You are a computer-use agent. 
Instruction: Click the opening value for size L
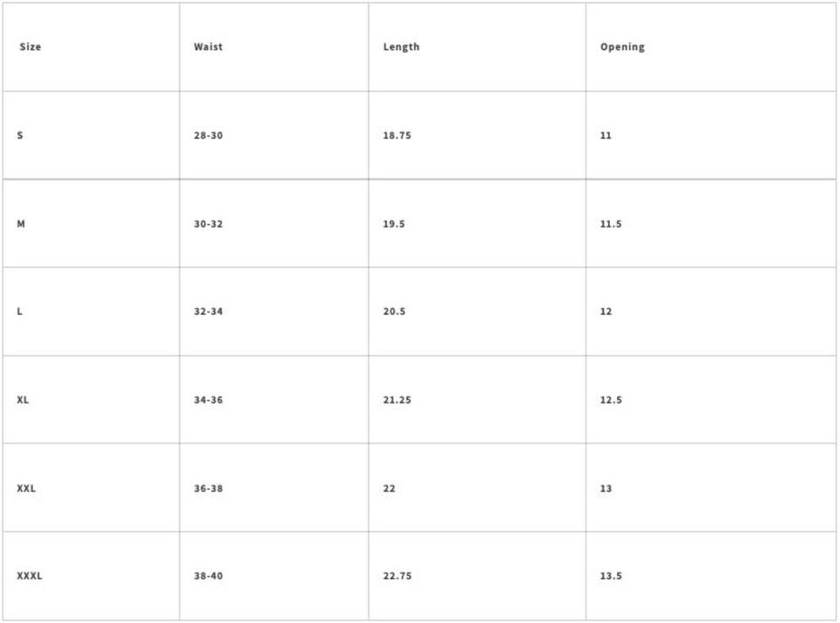606,311
